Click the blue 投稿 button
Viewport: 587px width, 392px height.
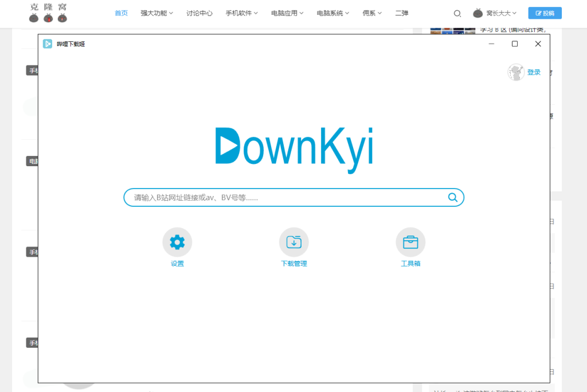(x=545, y=13)
